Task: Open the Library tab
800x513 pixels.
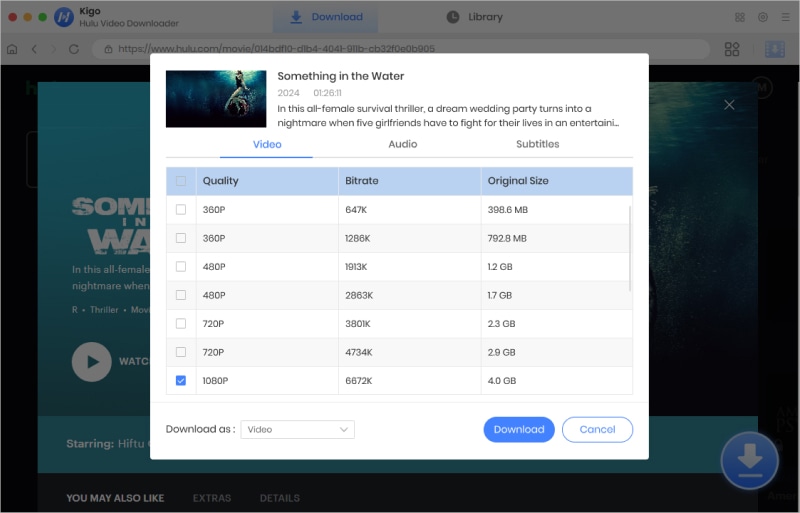Action: [474, 17]
